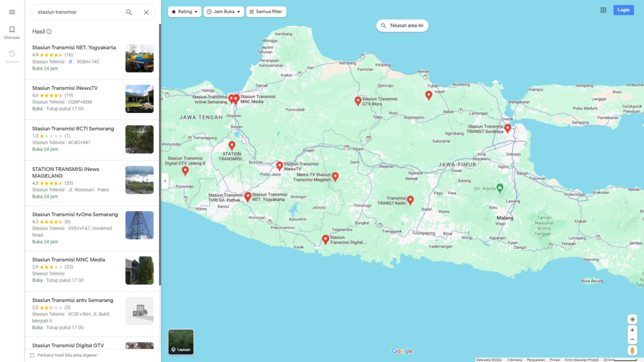Click the Stasiun Transmisi Digital GTV Jateng-8 pin

186,171
